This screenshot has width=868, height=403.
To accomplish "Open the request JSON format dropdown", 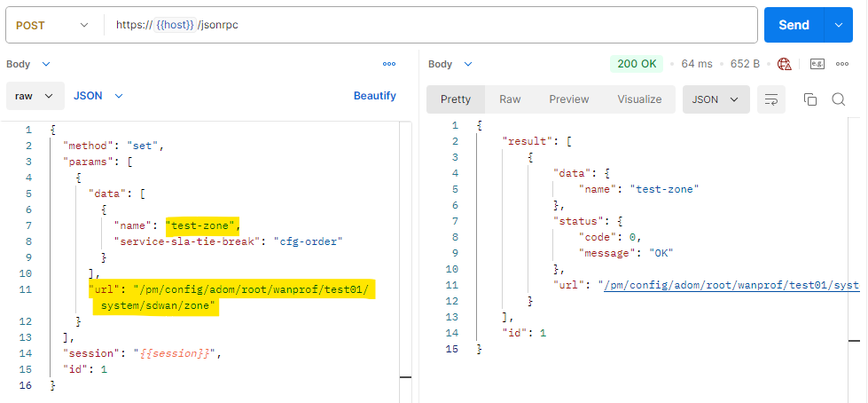I will point(98,96).
